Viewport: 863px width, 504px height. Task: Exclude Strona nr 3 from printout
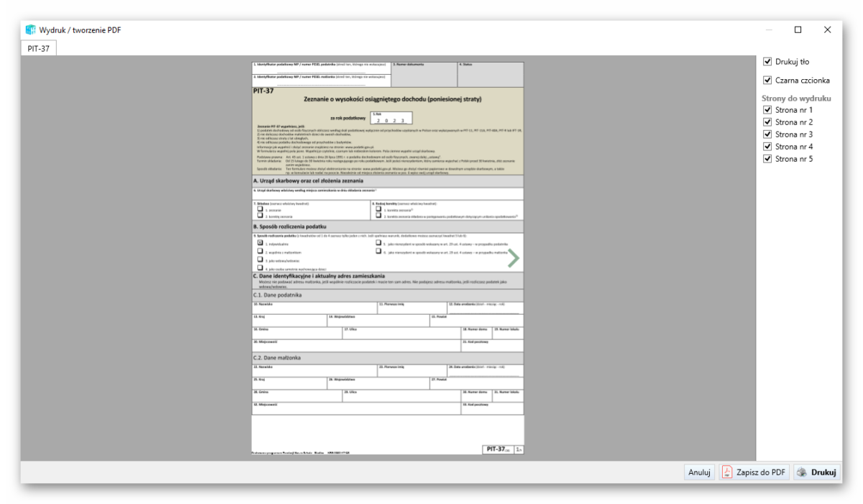(767, 134)
